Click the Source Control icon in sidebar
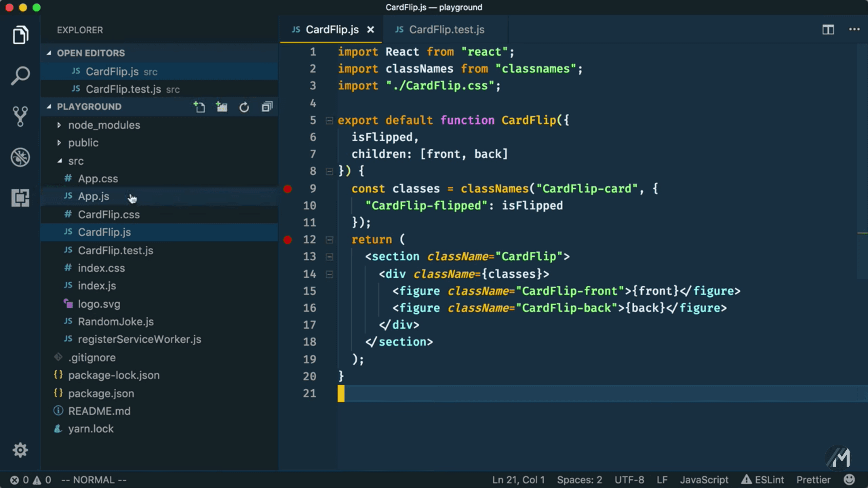 pos(20,116)
